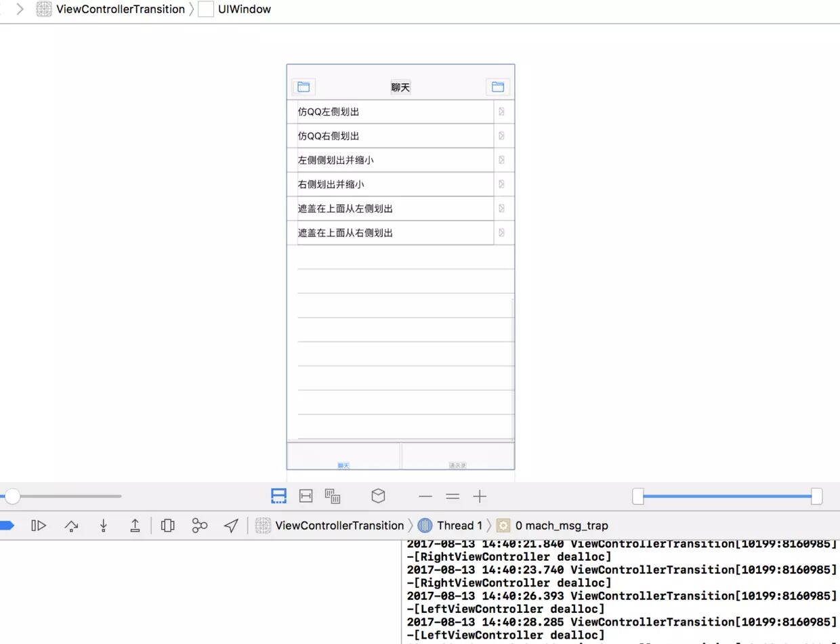Click the forward navigation arrow in the jump bar
Viewport: 840px width, 644px height.
point(20,9)
